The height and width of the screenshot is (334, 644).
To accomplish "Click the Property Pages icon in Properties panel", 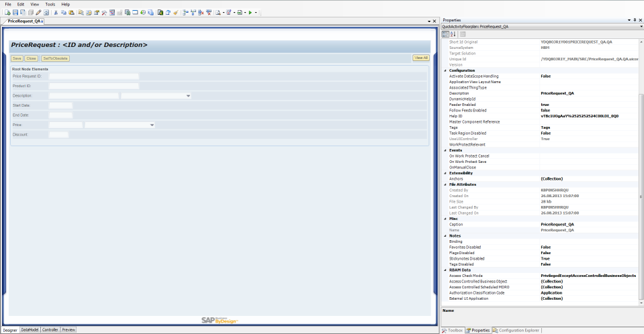I will click(463, 34).
